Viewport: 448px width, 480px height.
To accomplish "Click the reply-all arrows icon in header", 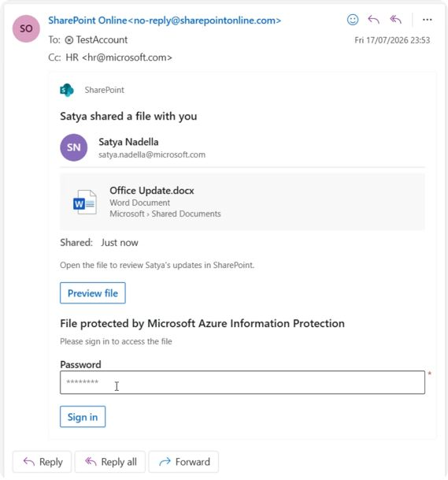I will (x=396, y=20).
